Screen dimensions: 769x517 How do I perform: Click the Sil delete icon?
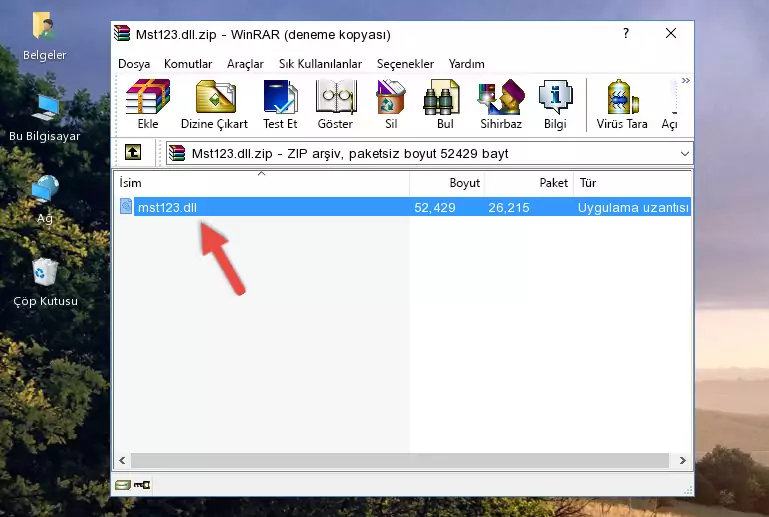391,104
